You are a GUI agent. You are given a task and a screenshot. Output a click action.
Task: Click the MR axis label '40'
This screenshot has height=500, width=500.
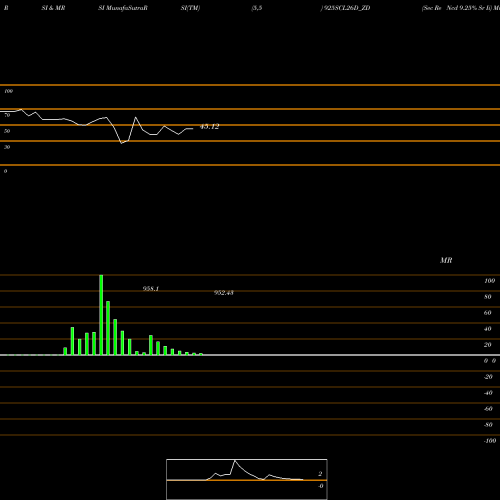pyautogui.click(x=488, y=329)
